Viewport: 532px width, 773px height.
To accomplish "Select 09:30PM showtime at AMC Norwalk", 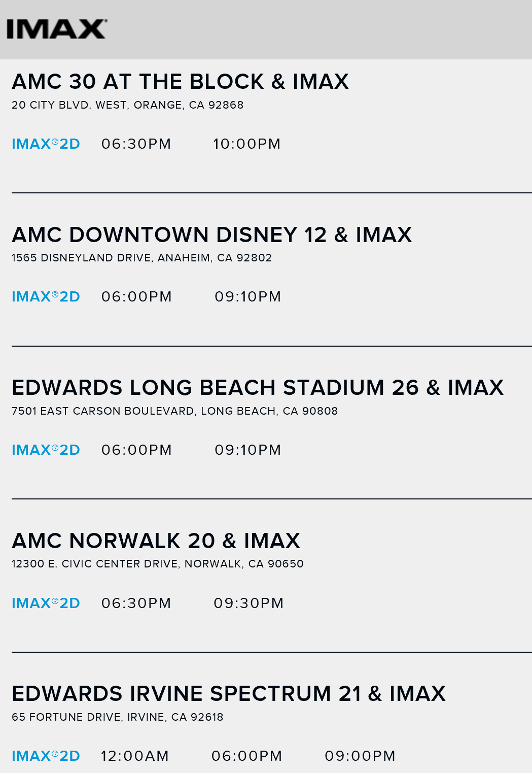I will pos(249,603).
